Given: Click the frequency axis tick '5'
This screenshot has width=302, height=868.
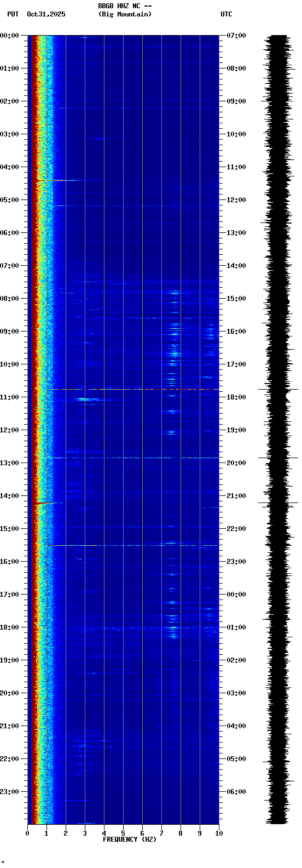Looking at the screenshot, I should click(123, 833).
